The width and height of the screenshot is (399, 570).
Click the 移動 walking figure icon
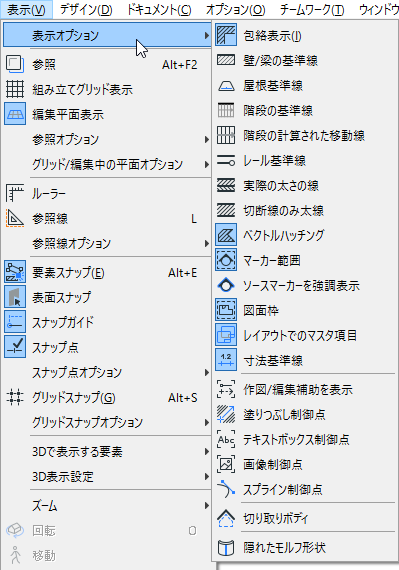point(15,555)
